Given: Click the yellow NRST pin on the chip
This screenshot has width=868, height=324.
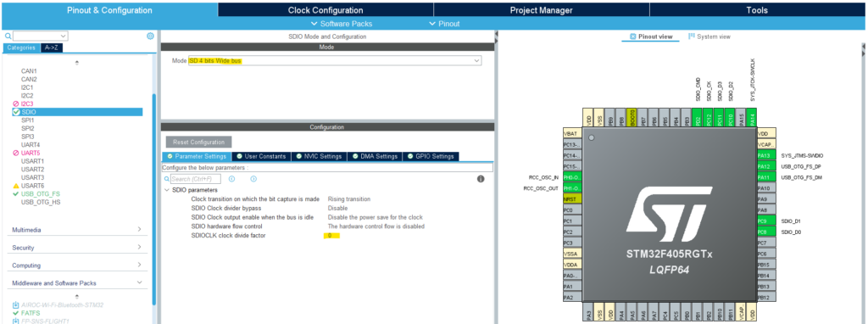Looking at the screenshot, I should click(x=572, y=199).
